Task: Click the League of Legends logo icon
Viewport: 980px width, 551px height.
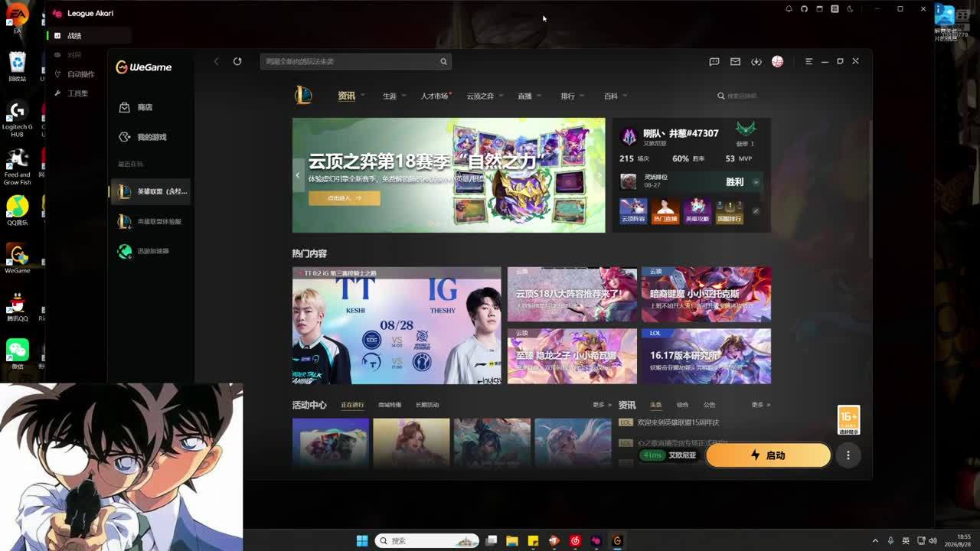Action: (x=303, y=95)
